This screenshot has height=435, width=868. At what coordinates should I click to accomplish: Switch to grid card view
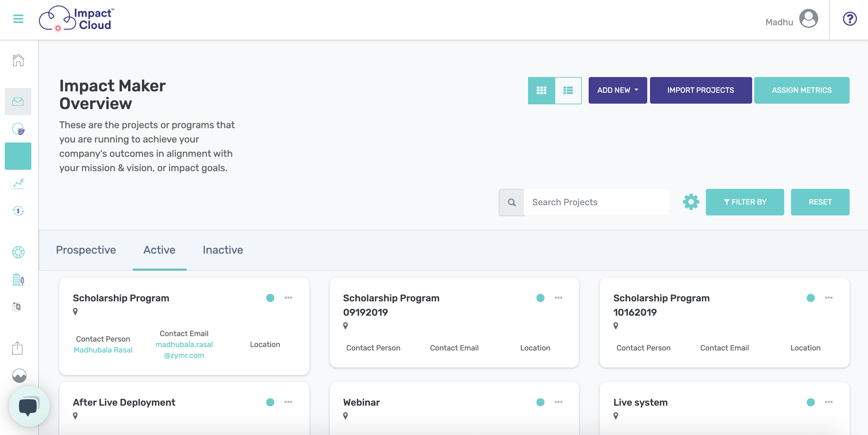coord(541,90)
